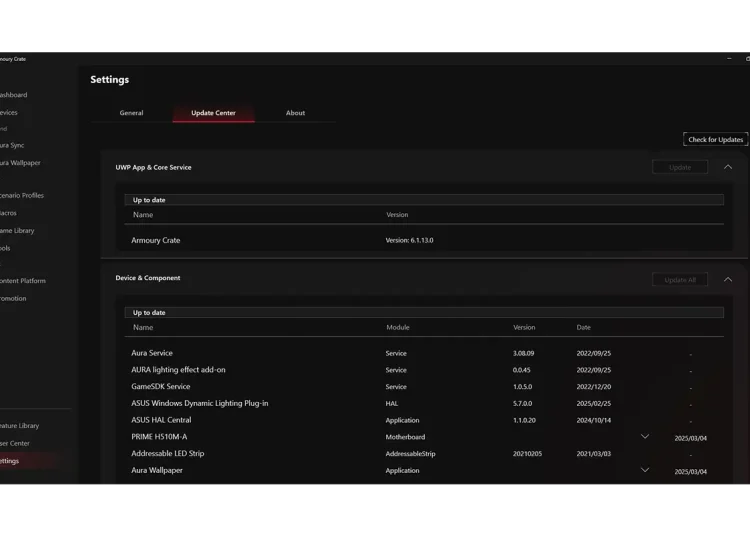Viewport: 750px width, 536px height.
Task: Open Devices in the sidebar
Action: (9, 112)
